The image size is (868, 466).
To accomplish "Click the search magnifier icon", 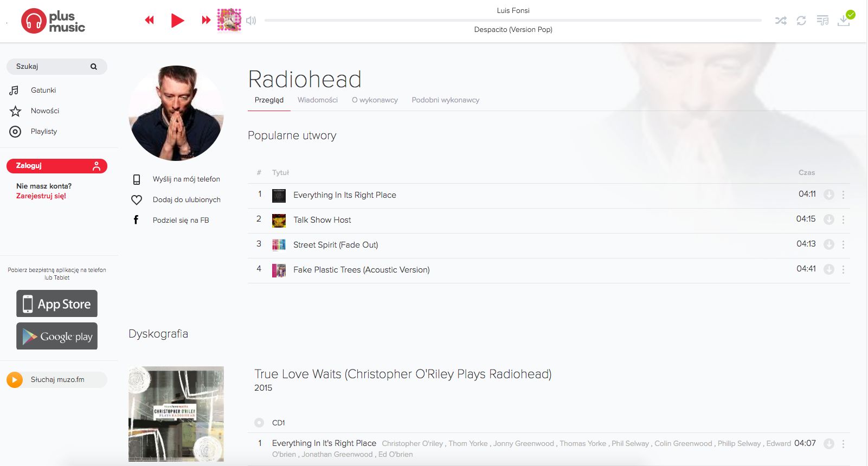I will click(x=94, y=67).
